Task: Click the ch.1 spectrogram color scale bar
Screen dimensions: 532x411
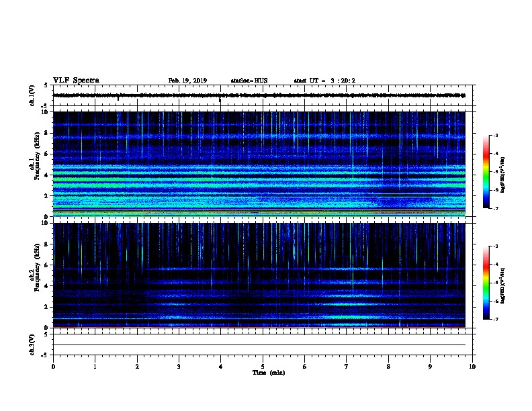Action: click(486, 172)
